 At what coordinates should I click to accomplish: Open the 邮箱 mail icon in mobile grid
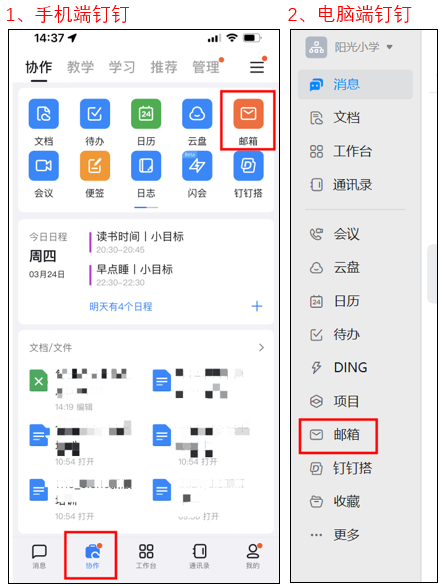pyautogui.click(x=248, y=114)
